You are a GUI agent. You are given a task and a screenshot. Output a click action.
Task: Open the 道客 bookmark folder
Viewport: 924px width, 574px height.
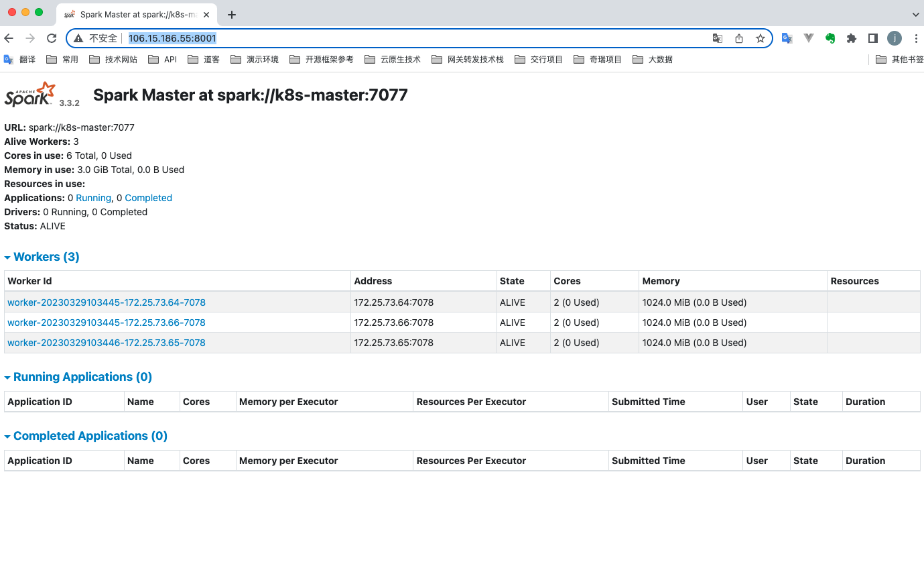pos(204,60)
